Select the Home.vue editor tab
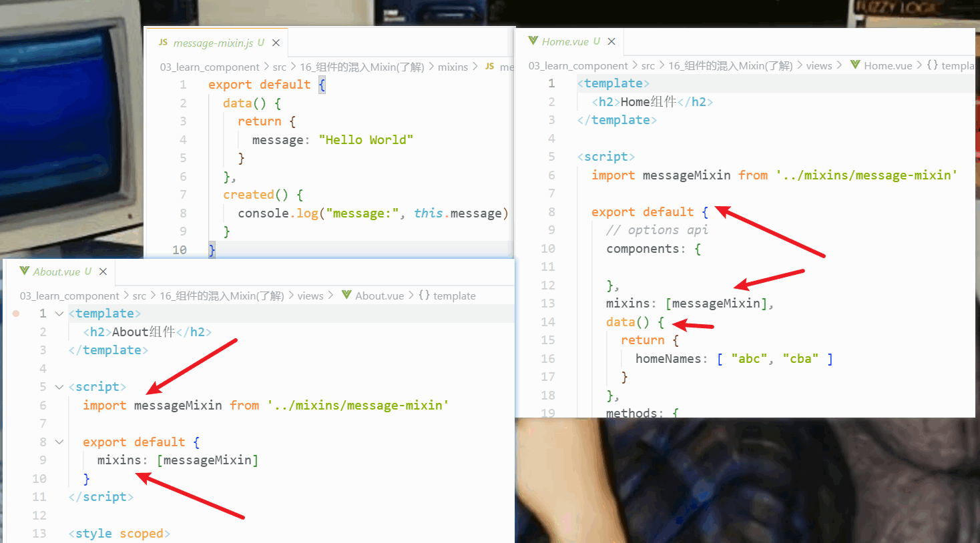 (x=571, y=41)
